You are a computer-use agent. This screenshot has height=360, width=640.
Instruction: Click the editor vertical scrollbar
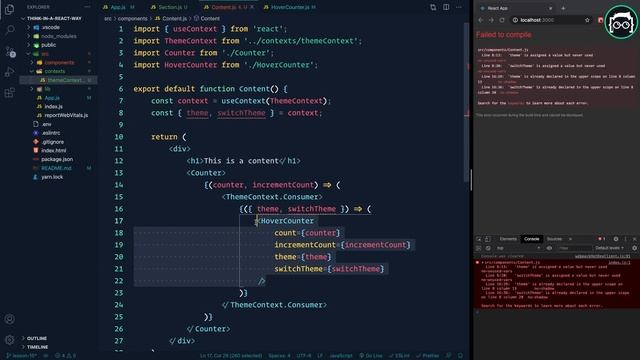tap(467, 102)
